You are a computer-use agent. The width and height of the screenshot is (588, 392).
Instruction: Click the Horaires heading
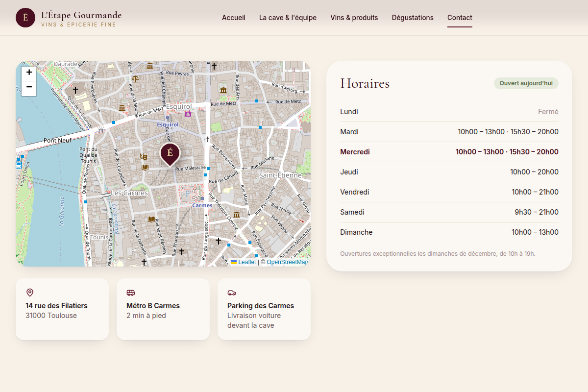click(365, 83)
